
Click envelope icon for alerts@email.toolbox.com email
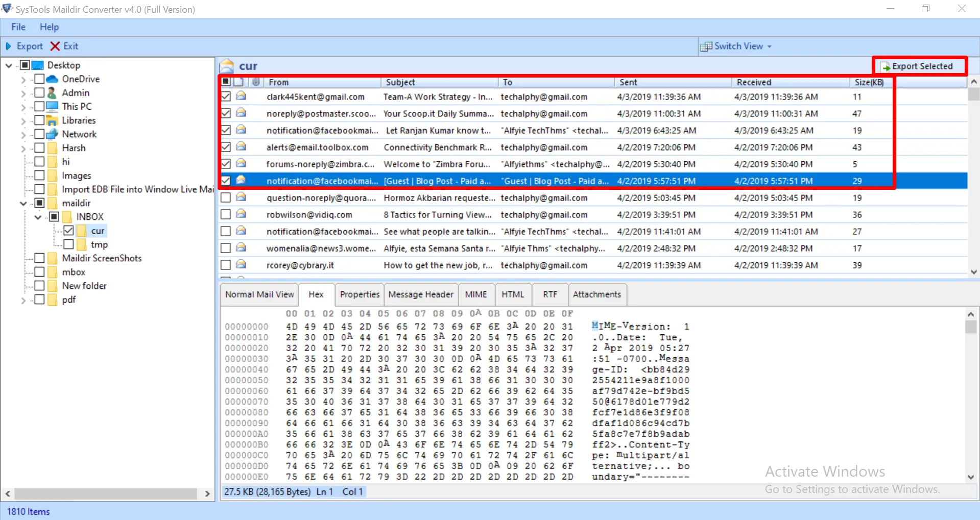coord(241,146)
